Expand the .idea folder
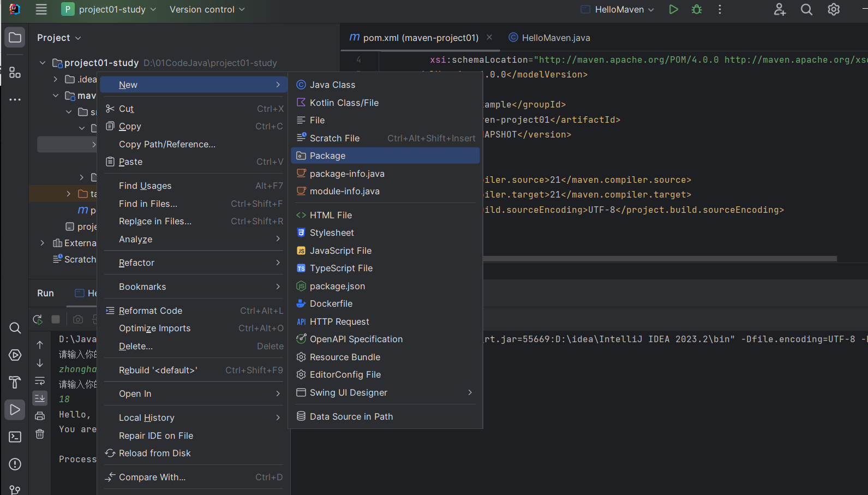 click(56, 79)
